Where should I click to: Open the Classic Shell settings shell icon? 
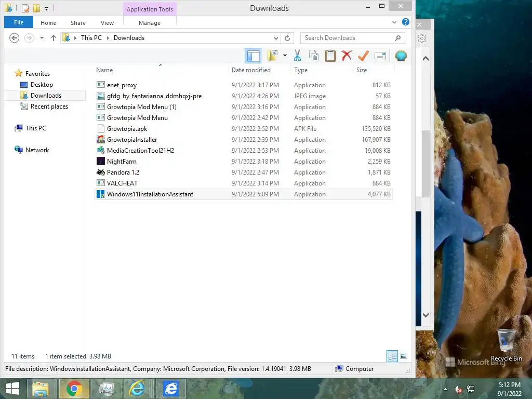[401, 56]
